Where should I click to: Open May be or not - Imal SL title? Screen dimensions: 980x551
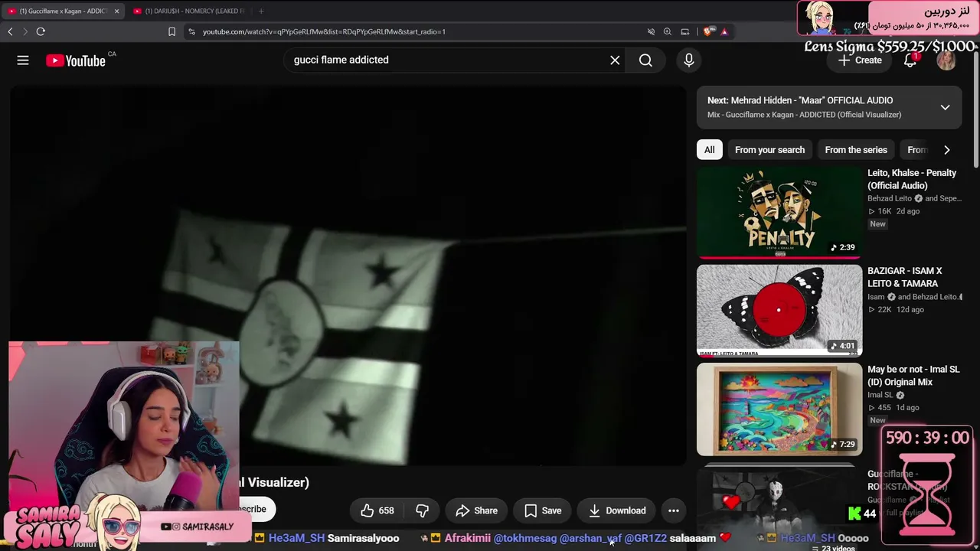click(913, 376)
